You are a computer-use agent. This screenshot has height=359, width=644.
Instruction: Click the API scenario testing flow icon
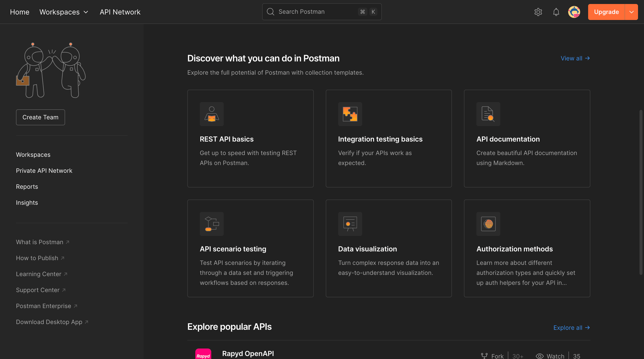coord(212,224)
